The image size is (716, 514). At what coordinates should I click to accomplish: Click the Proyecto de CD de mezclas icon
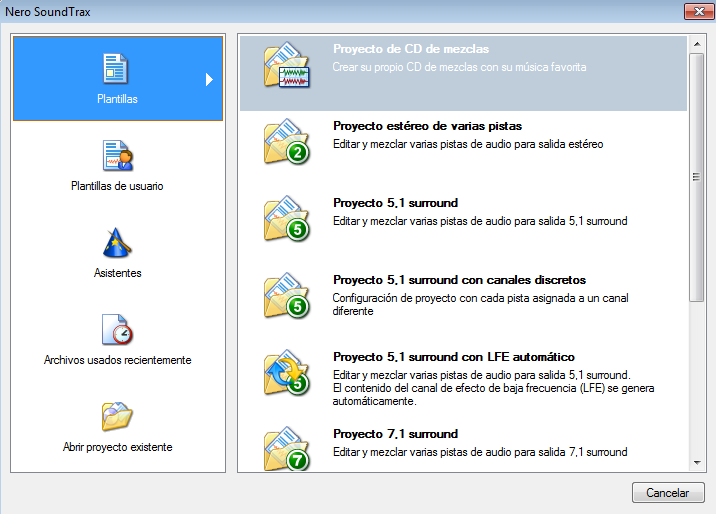pyautogui.click(x=286, y=65)
